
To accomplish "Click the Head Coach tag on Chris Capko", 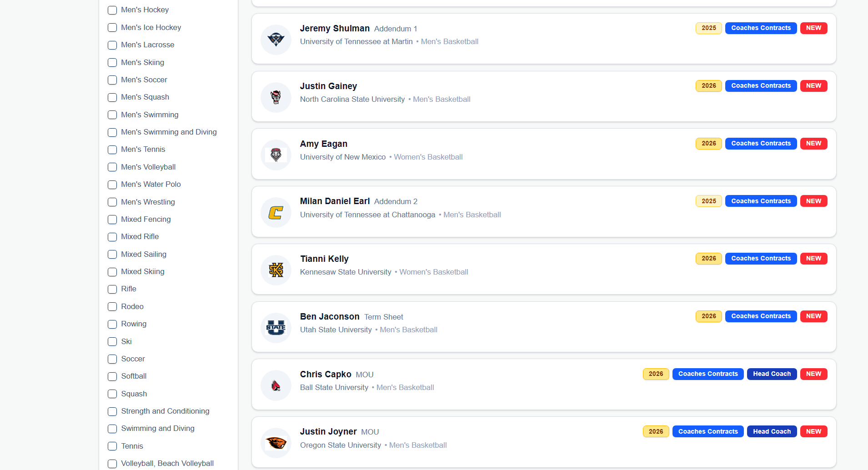I will [x=772, y=374].
